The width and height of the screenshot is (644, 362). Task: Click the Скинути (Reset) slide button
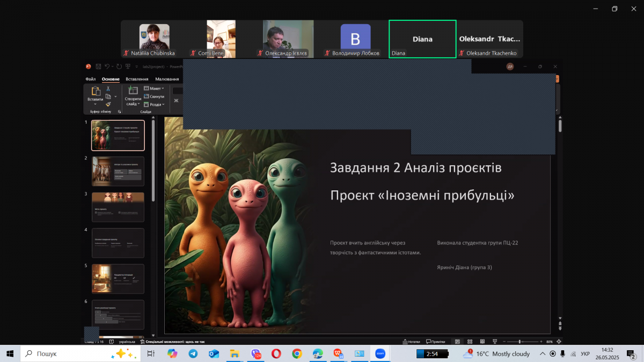tap(153, 97)
